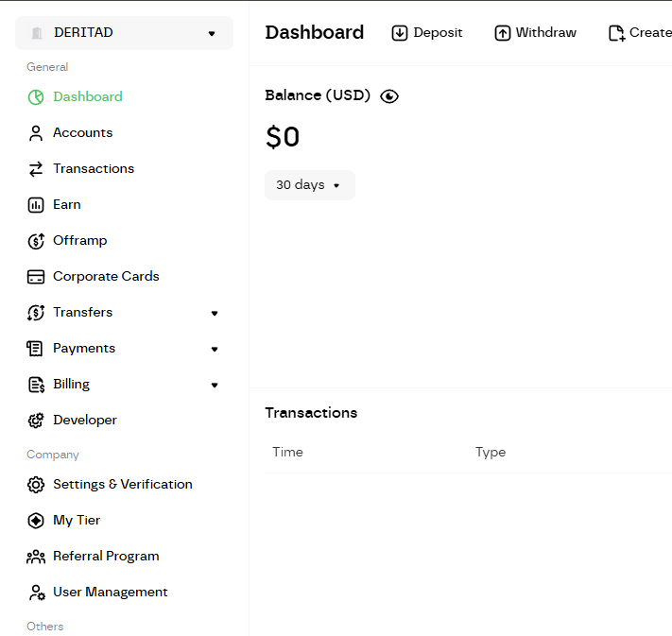
Task: Open Settings & Verification
Action: tap(123, 484)
